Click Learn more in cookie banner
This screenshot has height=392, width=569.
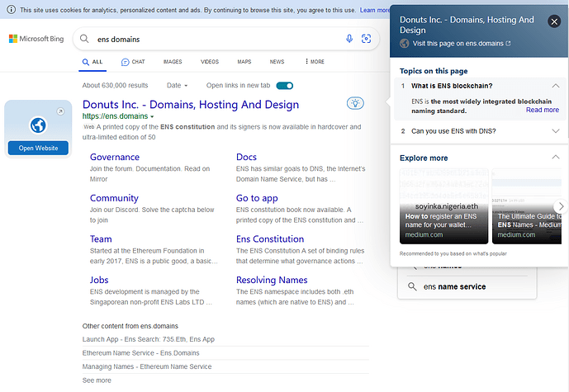374,10
